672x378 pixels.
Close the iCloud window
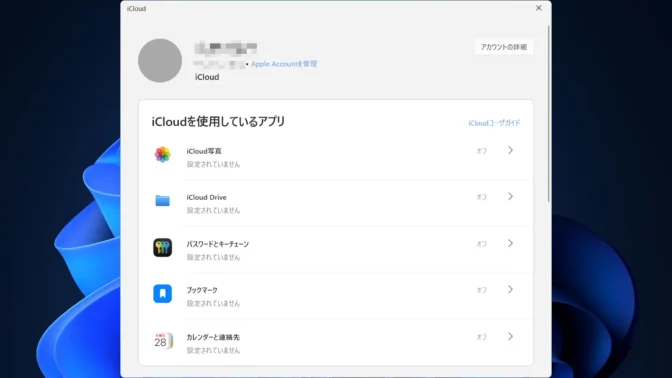coord(539,8)
